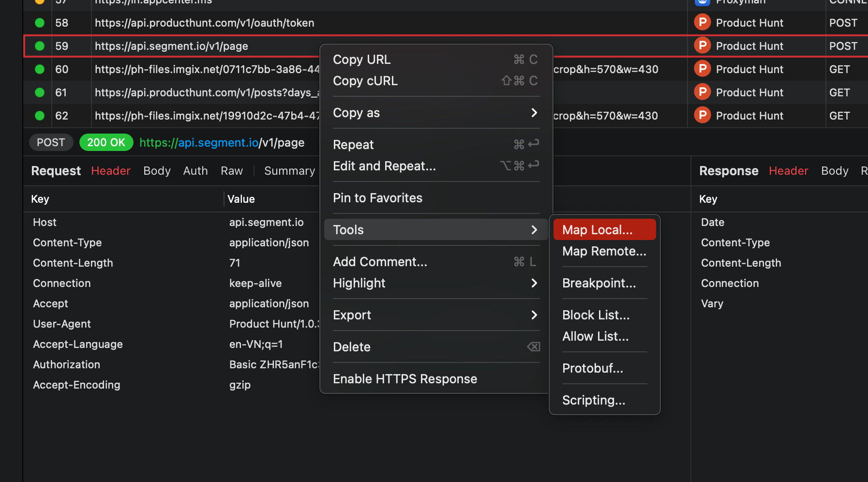868x482 pixels.
Task: Click the Key column header in Request
Action: coord(40,199)
